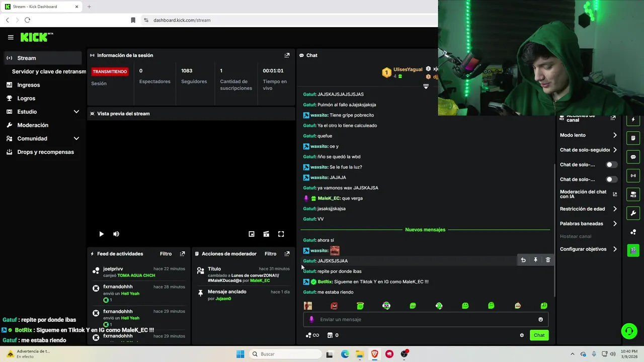Reply to the JAJSKSJSJAA message
The image size is (644, 362).
click(523, 260)
